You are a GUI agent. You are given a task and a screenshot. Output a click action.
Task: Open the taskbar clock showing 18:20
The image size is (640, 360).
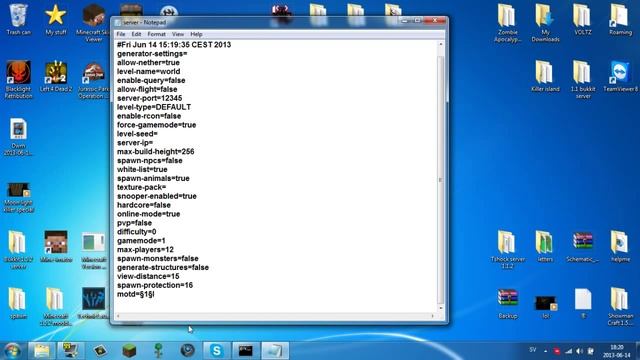(617, 351)
